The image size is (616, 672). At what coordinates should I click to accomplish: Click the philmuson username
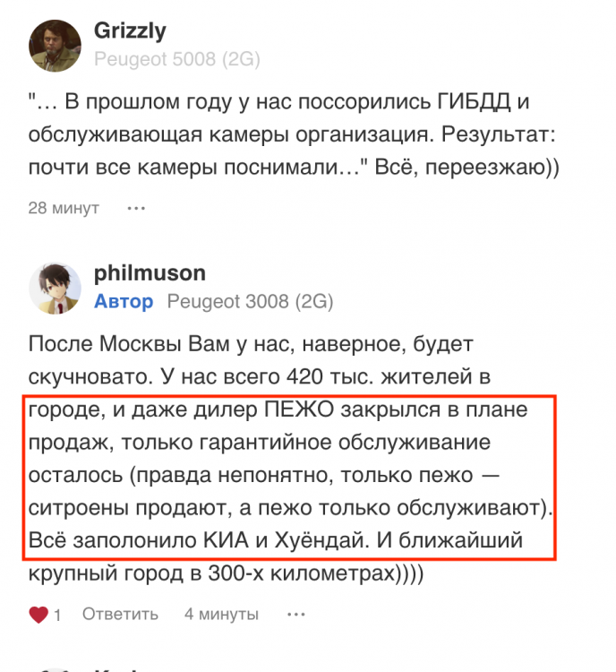(150, 273)
